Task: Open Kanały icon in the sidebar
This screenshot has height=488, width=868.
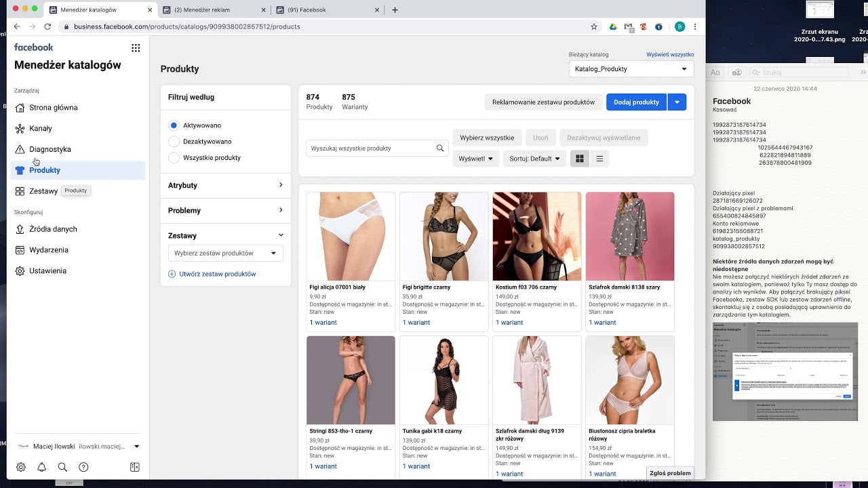Action: pos(20,129)
